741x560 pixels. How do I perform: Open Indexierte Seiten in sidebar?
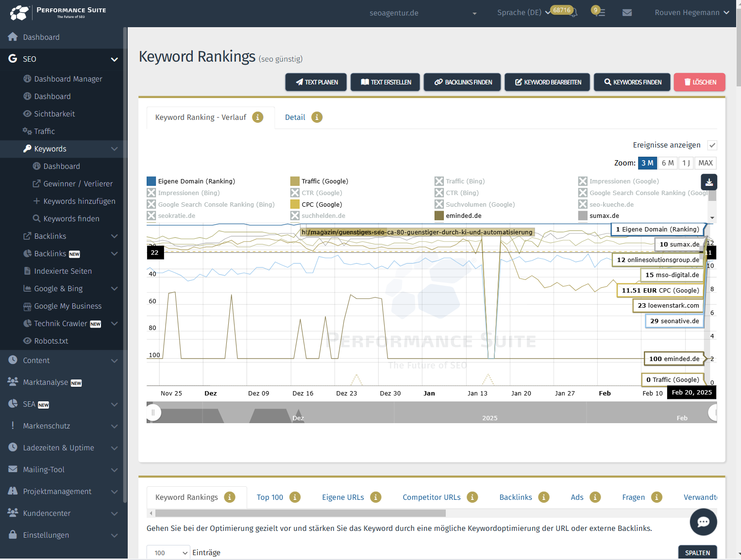click(62, 271)
